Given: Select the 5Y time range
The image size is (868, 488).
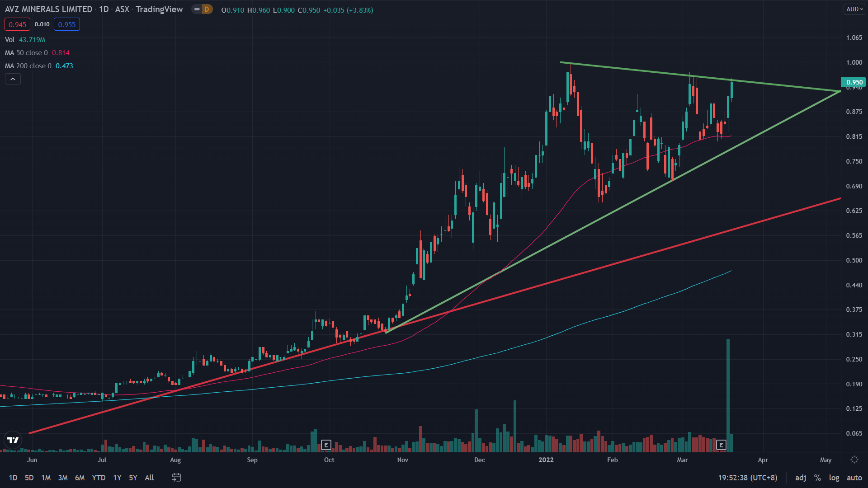Looking at the screenshot, I should (133, 478).
